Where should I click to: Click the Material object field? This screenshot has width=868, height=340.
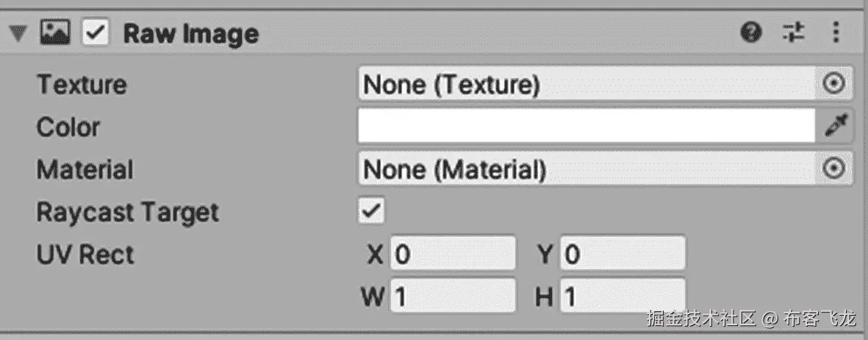click(587, 169)
